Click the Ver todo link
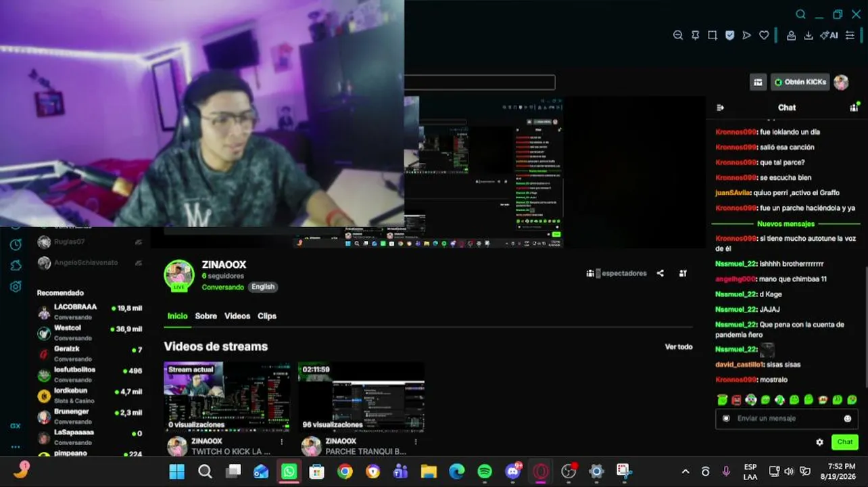868x487 pixels. click(679, 347)
